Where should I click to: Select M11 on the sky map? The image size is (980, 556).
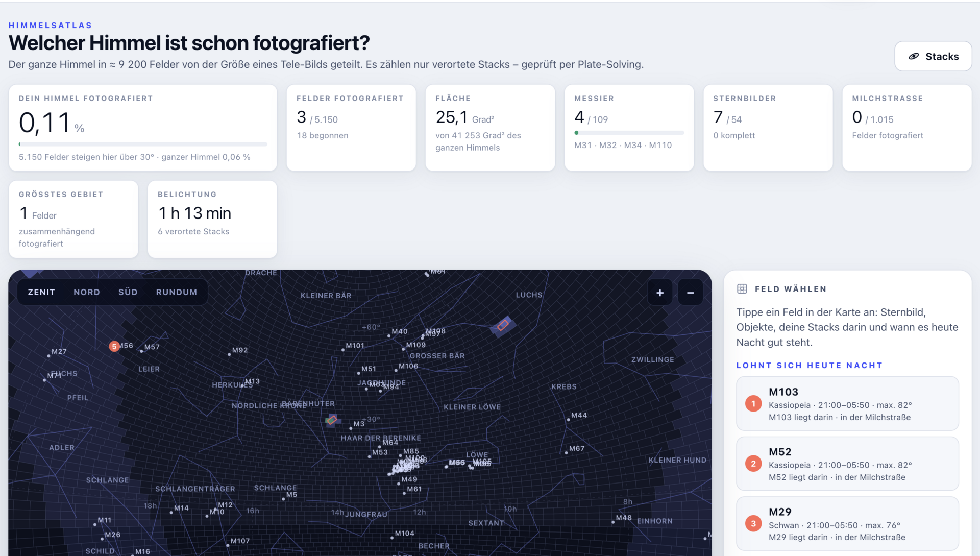(x=94, y=524)
